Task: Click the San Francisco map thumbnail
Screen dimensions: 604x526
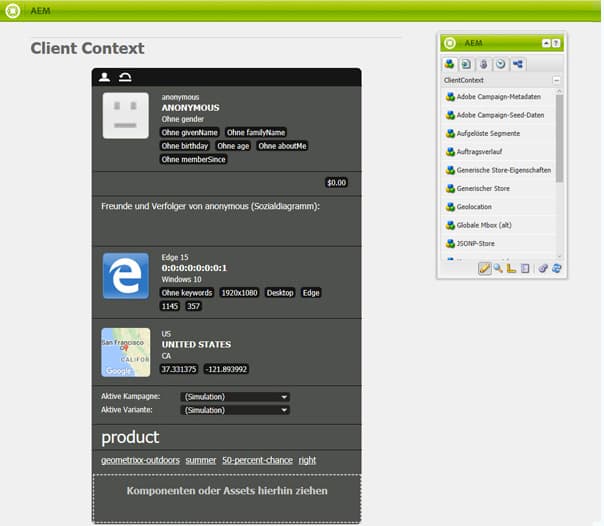Action: click(126, 352)
